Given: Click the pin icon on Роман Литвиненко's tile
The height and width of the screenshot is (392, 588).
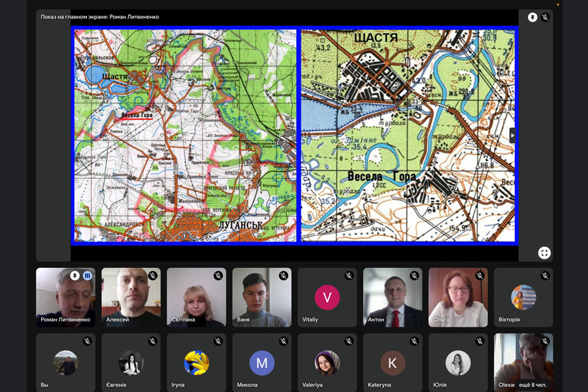Looking at the screenshot, I should tap(74, 276).
